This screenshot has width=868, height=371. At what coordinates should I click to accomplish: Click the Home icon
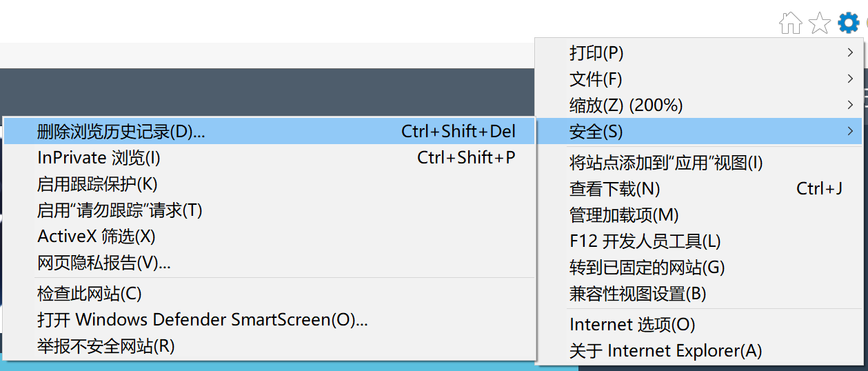click(x=790, y=23)
